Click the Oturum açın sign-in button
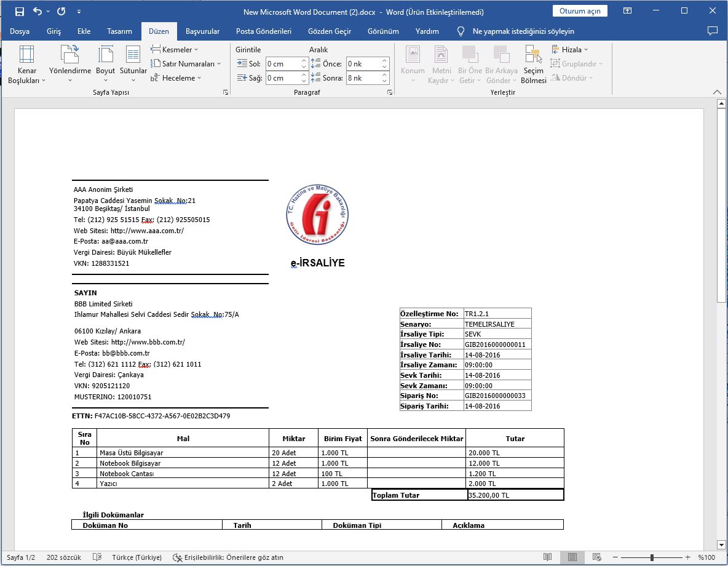The image size is (728, 566). coord(580,11)
